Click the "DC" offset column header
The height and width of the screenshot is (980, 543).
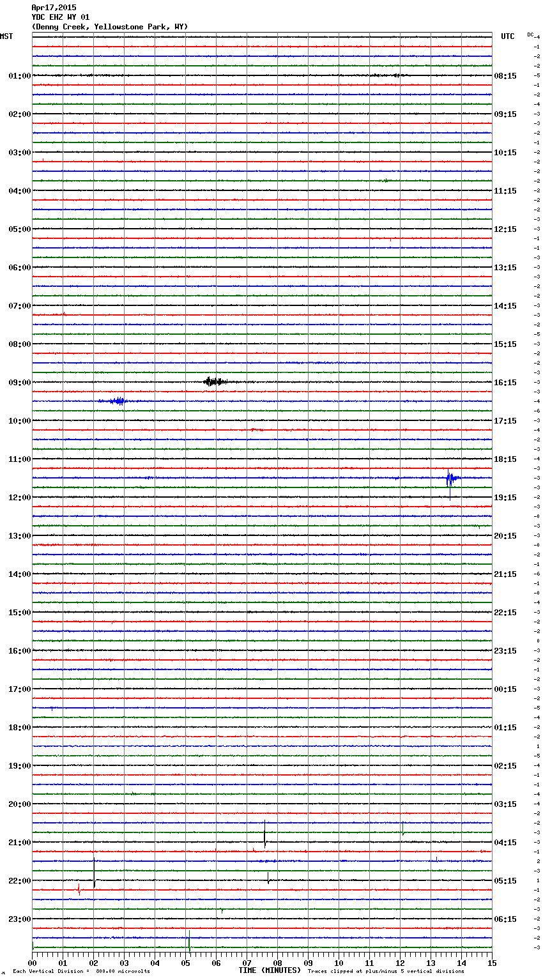(530, 34)
